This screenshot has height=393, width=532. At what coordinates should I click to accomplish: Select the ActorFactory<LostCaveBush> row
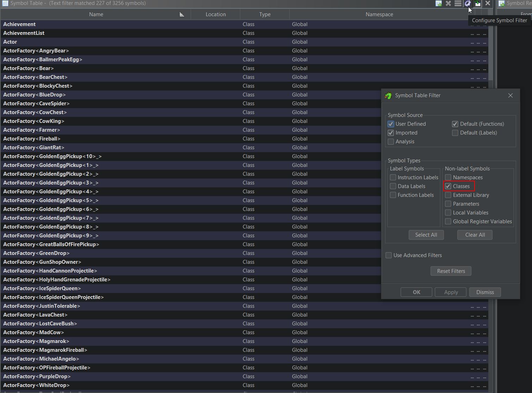244,324
